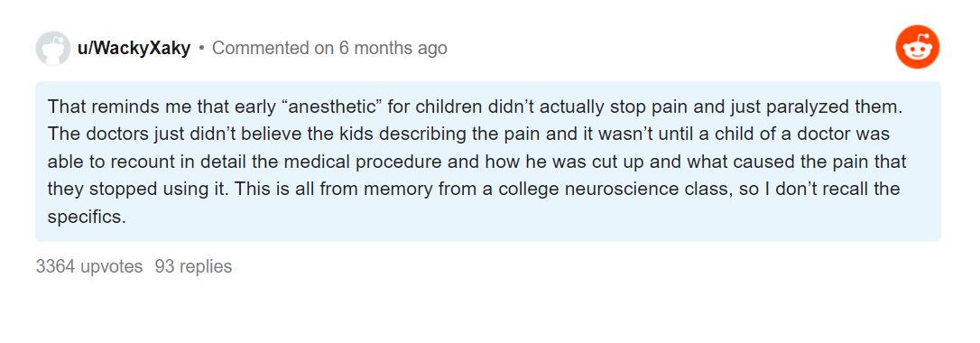980x343 pixels.
Task: View the 3364 upvotes count
Action: coord(89,267)
